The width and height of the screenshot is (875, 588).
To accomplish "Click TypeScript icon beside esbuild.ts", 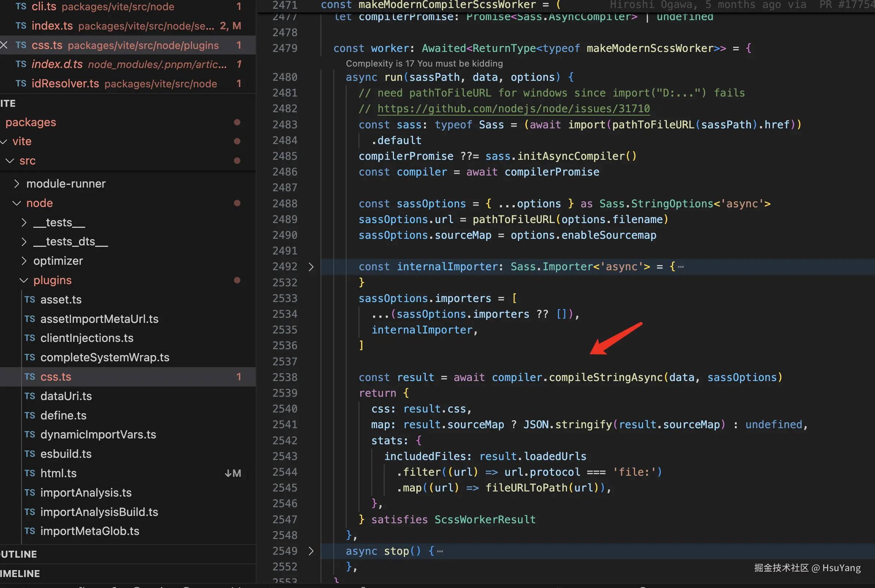I will (x=30, y=454).
